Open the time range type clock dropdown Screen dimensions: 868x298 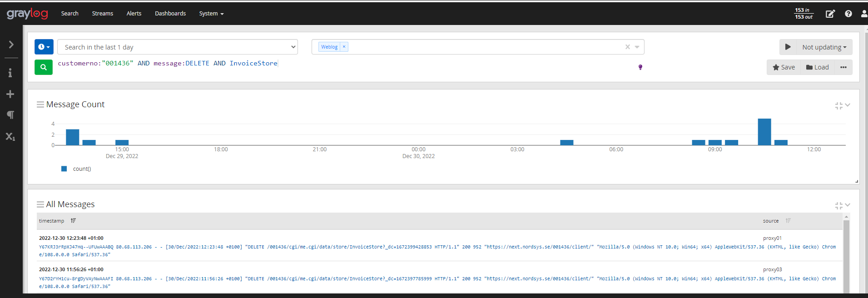(44, 47)
